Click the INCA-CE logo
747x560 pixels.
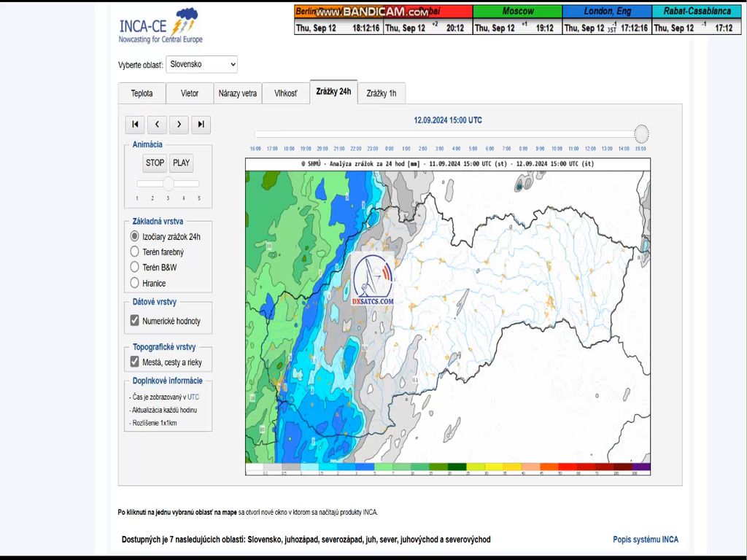(x=161, y=27)
